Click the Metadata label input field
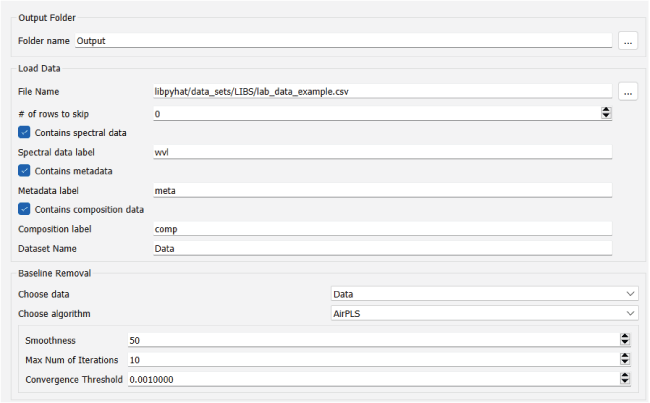Image resolution: width=650 pixels, height=403 pixels. [x=380, y=190]
